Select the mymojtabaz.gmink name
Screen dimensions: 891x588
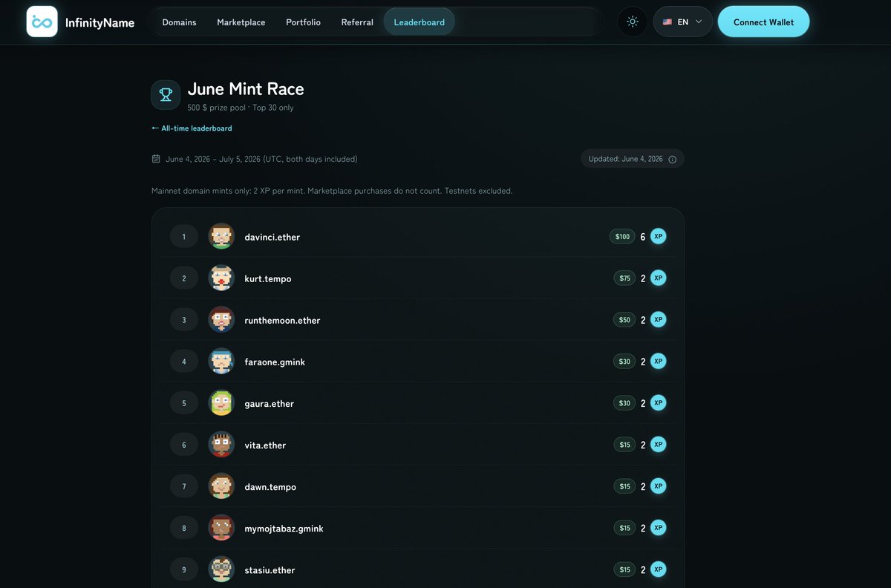coord(284,528)
